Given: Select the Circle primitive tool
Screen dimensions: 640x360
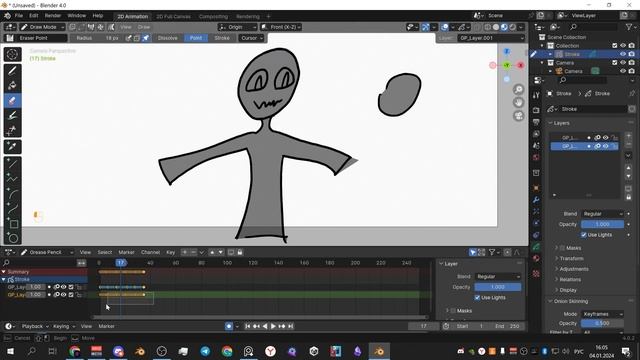Looking at the screenshot, I should coord(12,238).
